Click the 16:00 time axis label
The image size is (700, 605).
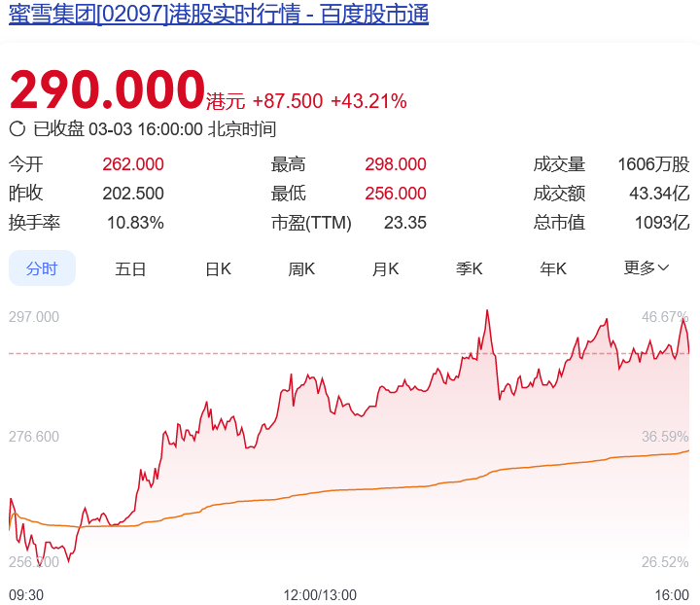(672, 594)
